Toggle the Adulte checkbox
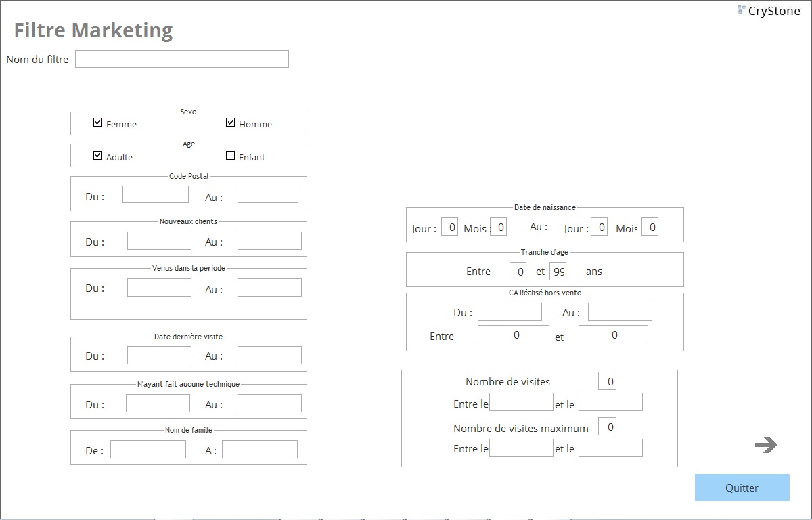Screen dimensions: 812x520 click(x=98, y=156)
